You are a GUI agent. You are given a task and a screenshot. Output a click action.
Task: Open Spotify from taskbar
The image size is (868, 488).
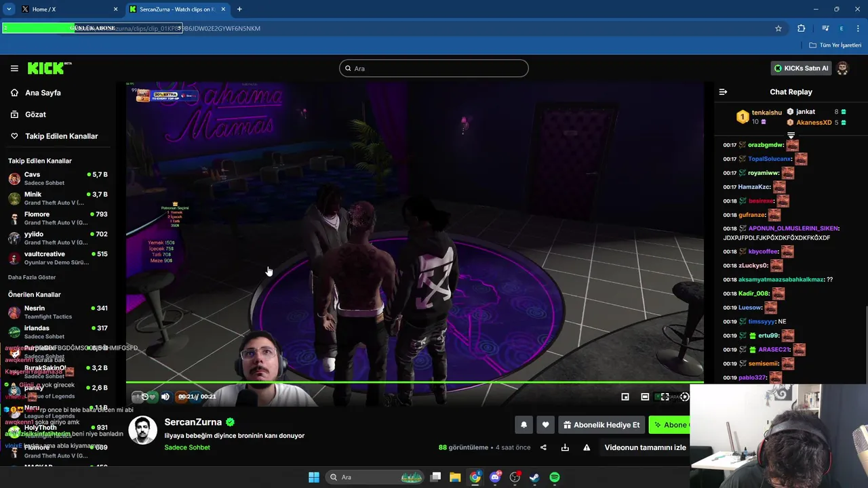click(554, 477)
